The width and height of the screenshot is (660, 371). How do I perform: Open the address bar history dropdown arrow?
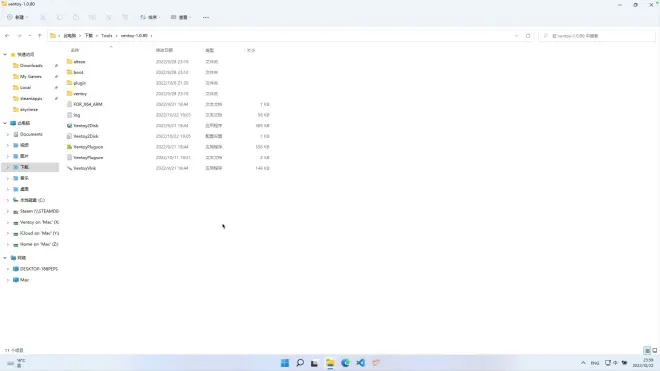click(x=516, y=36)
